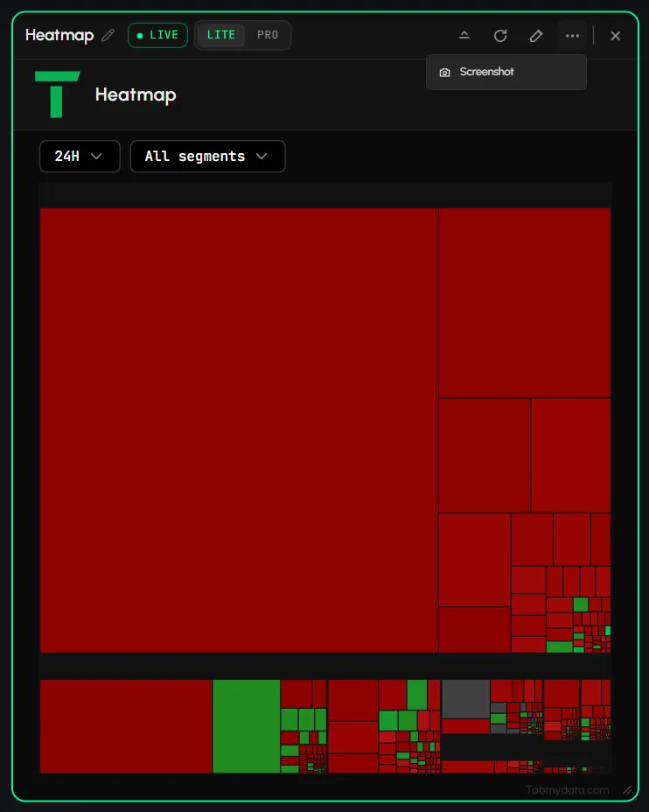The height and width of the screenshot is (812, 649).
Task: Click the edit pen icon in header
Action: tap(536, 36)
